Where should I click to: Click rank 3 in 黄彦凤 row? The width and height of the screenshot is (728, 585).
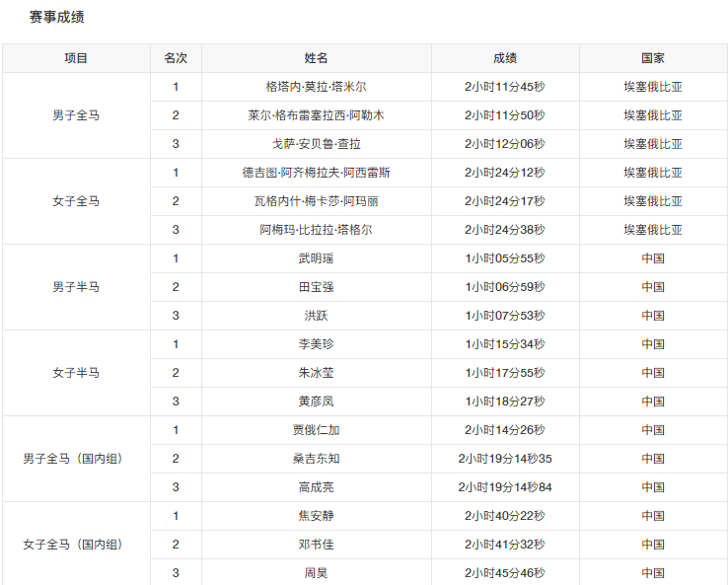pos(176,402)
